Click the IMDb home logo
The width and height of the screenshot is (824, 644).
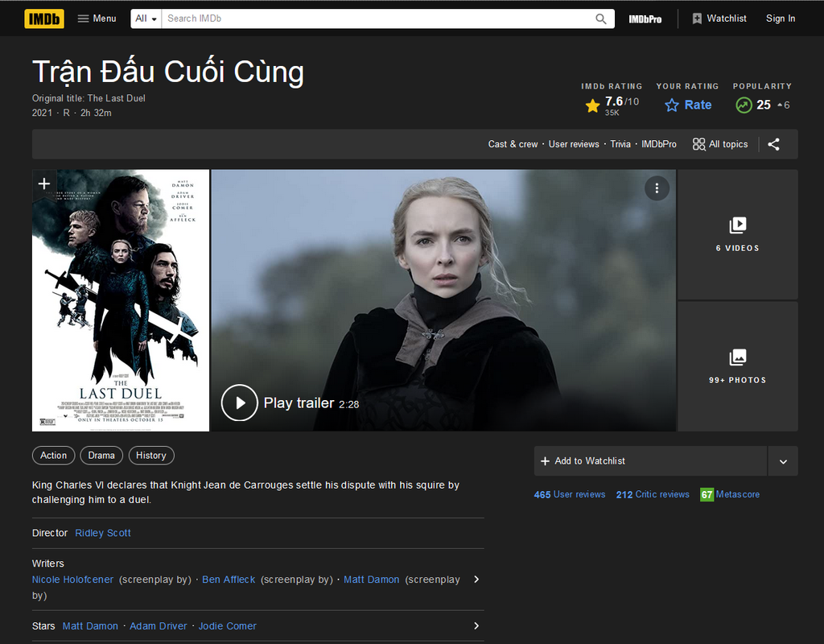[x=44, y=19]
